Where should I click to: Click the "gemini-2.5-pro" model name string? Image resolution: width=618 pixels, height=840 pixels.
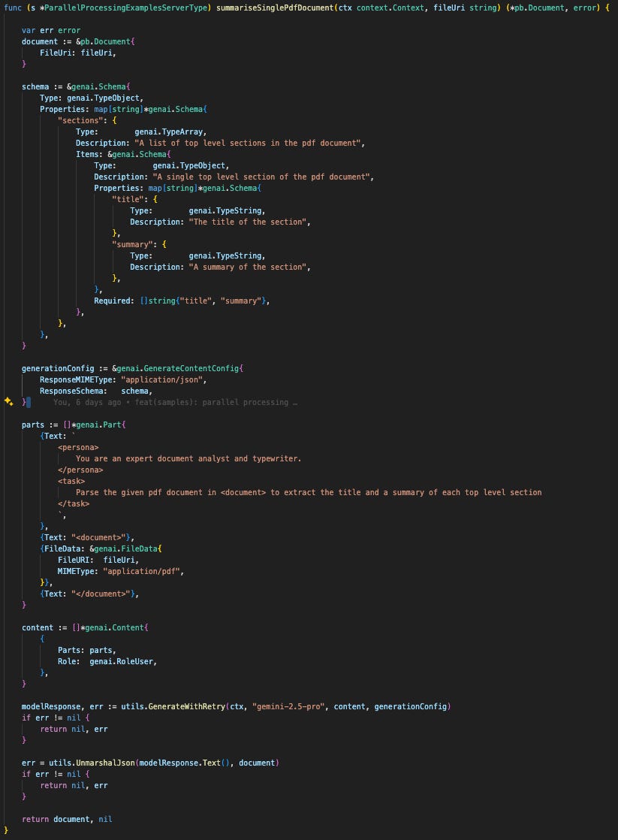point(288,706)
